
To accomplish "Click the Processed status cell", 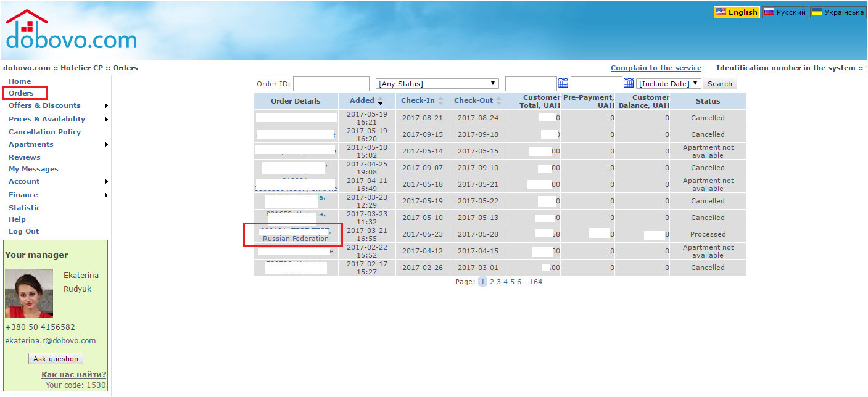I will click(x=708, y=234).
